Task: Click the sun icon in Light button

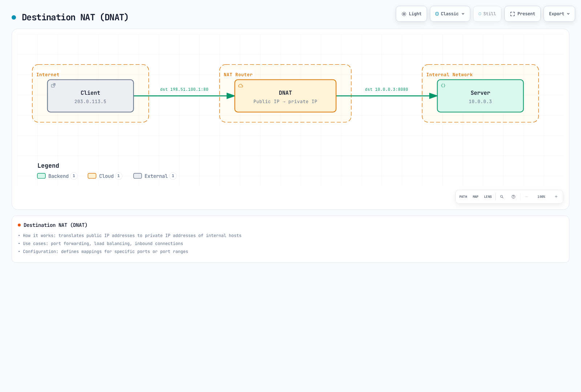Action: (x=404, y=14)
